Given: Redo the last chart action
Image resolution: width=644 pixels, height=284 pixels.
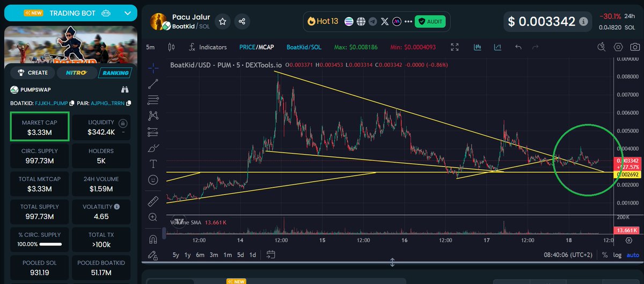Looking at the screenshot, I should 535,47.
